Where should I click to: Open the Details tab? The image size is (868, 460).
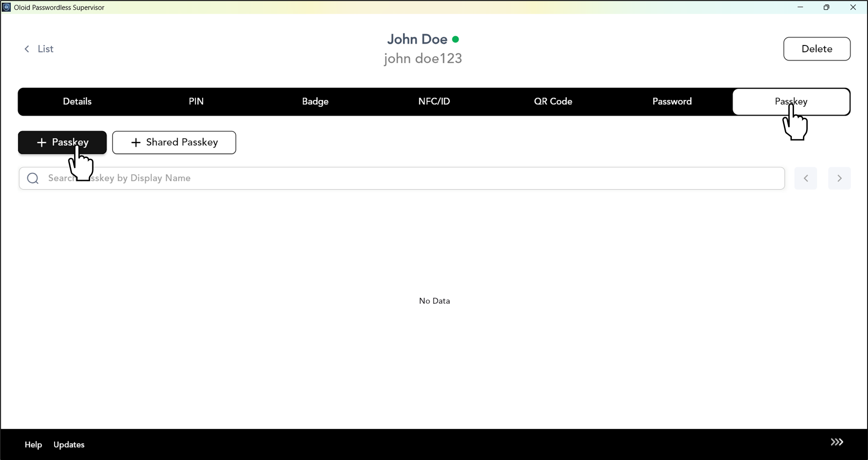pos(77,102)
